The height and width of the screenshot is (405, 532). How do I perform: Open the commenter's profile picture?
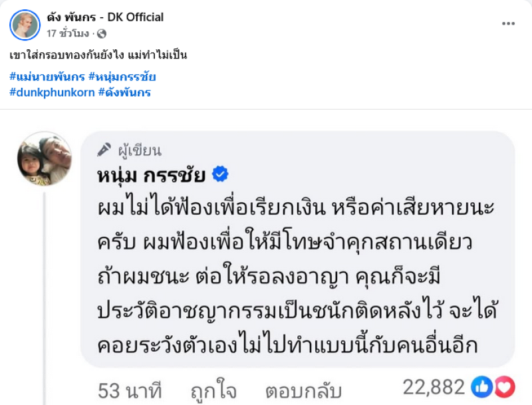click(x=44, y=158)
